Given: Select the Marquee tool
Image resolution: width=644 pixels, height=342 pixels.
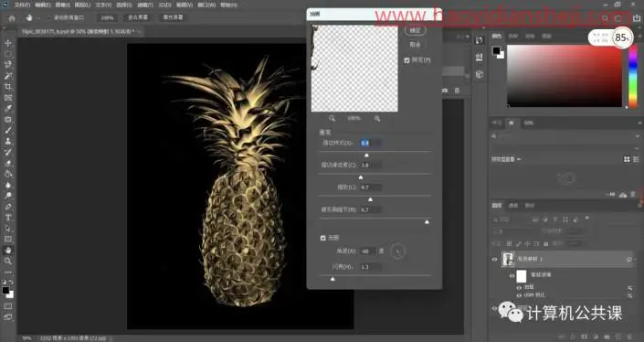Looking at the screenshot, I should point(8,54).
